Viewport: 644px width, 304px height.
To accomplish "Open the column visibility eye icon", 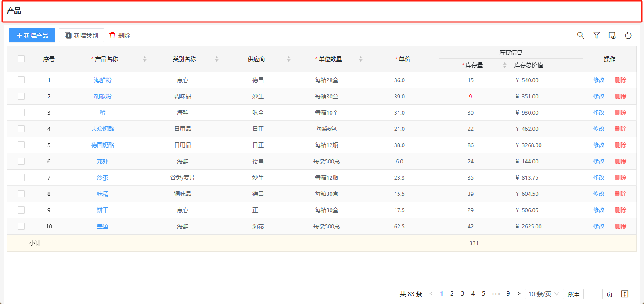I will (612, 35).
